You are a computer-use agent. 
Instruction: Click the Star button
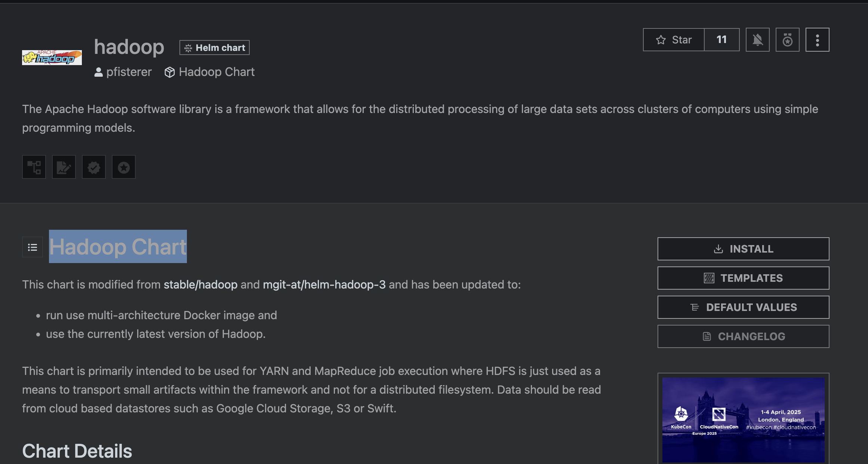point(674,40)
